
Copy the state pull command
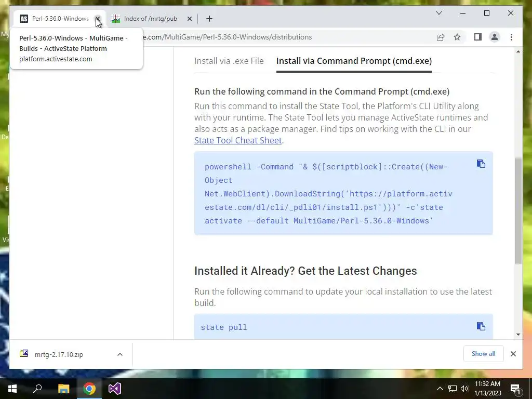coord(481,326)
